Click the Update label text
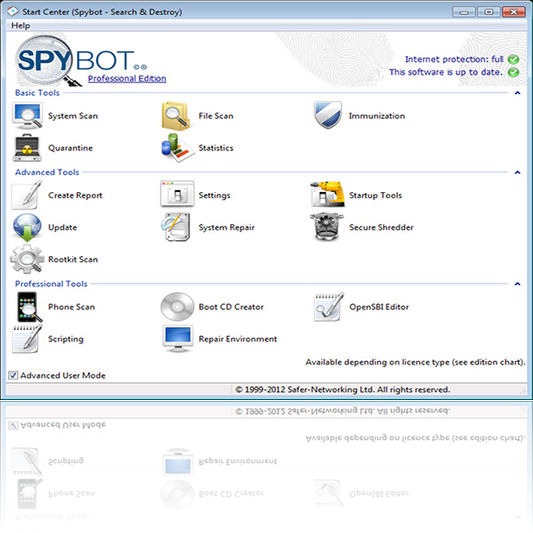Viewport: 533px width, 533px height. (63, 227)
